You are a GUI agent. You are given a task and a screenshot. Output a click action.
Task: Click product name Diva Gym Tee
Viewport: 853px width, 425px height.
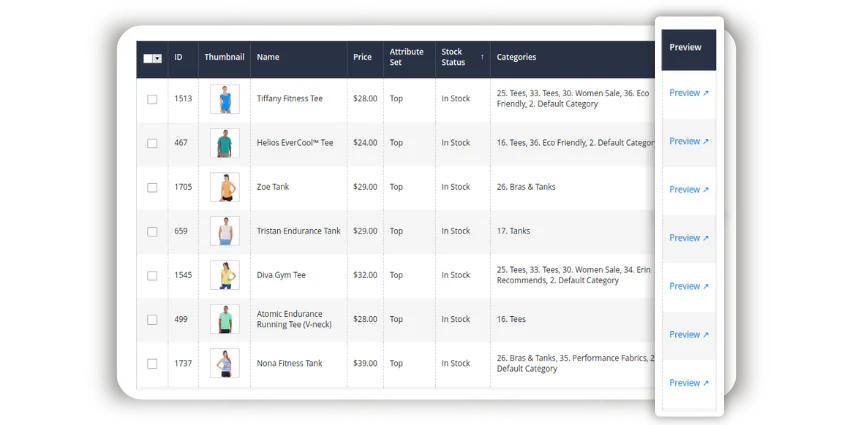coord(281,275)
